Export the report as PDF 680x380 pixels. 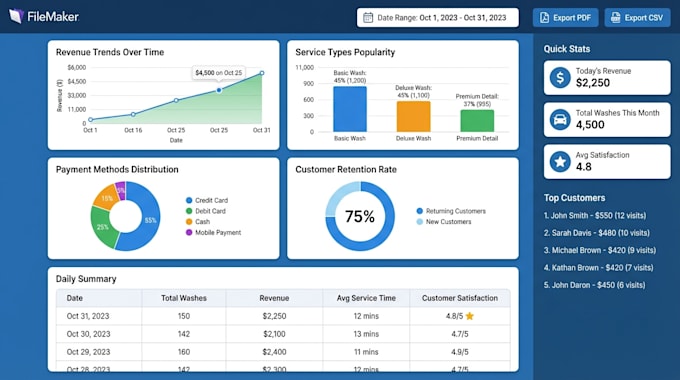(x=566, y=18)
